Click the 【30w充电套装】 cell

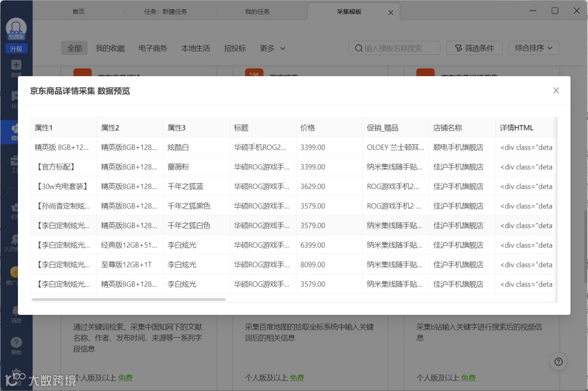tap(63, 186)
